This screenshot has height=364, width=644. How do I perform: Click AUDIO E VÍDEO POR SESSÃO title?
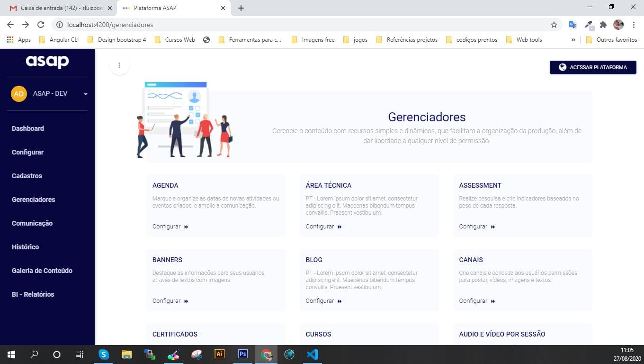[x=502, y=334]
